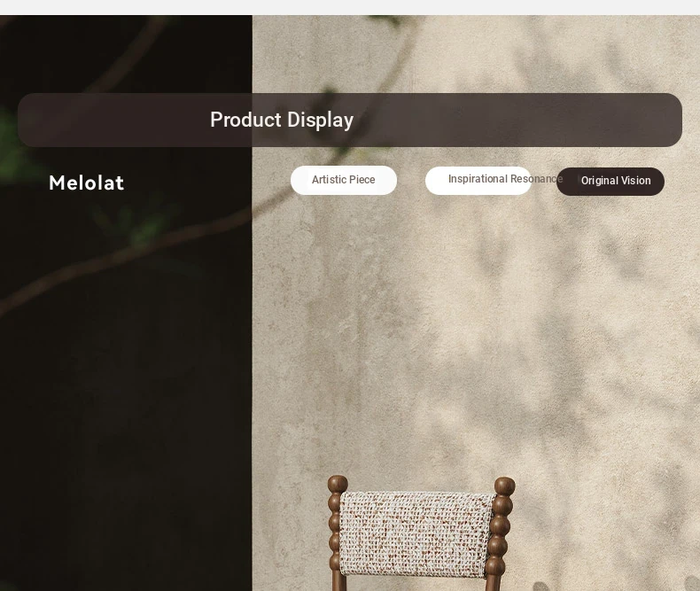Click the Product Display heading text

[282, 120]
